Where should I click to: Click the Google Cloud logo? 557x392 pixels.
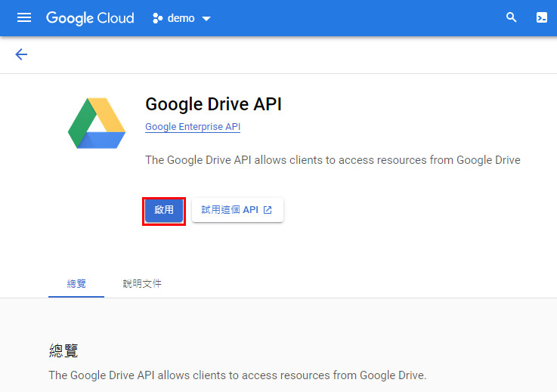(90, 18)
